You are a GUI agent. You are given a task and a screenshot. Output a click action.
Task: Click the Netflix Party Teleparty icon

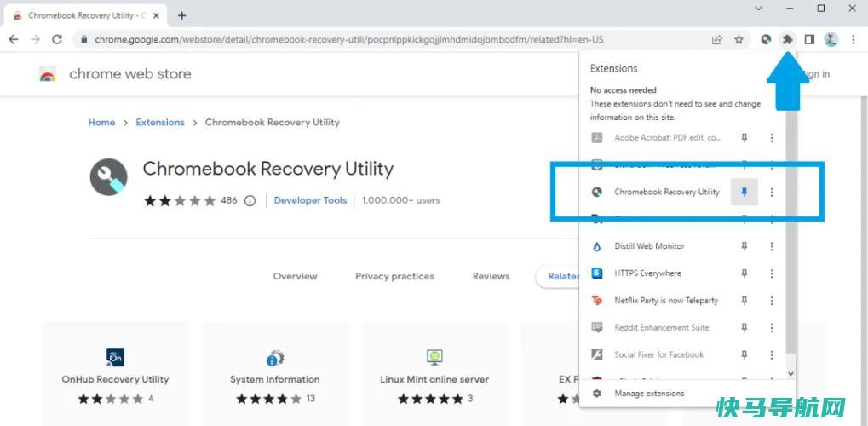point(597,301)
